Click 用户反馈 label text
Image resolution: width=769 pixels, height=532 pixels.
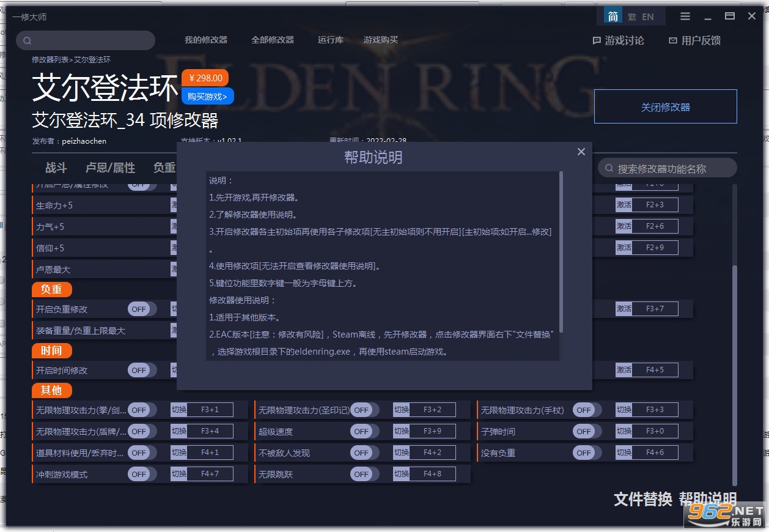tap(701, 40)
